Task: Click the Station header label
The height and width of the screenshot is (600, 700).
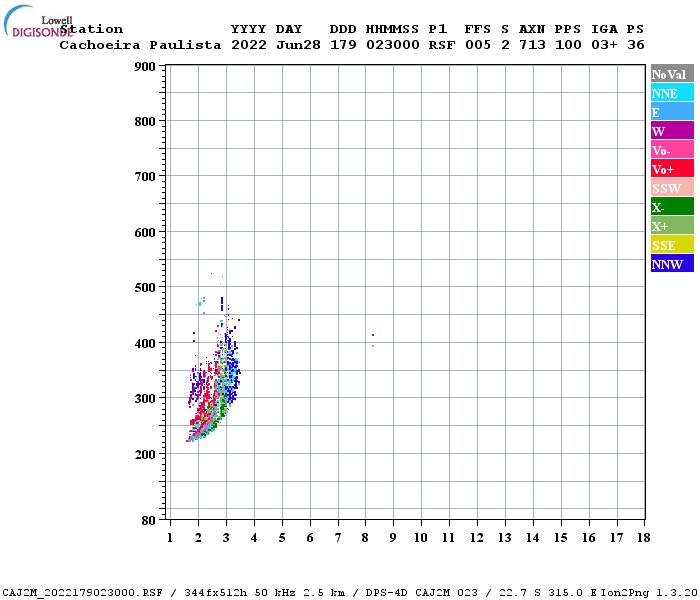Action: point(92,29)
